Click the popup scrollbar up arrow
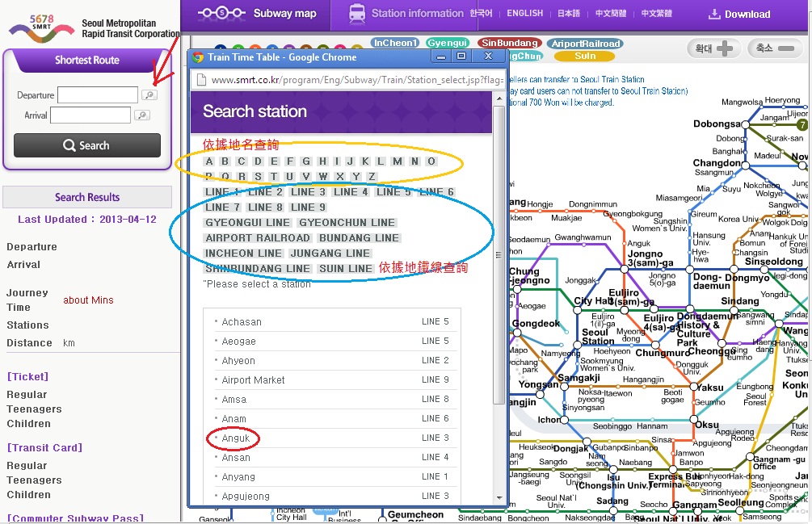 coord(499,99)
